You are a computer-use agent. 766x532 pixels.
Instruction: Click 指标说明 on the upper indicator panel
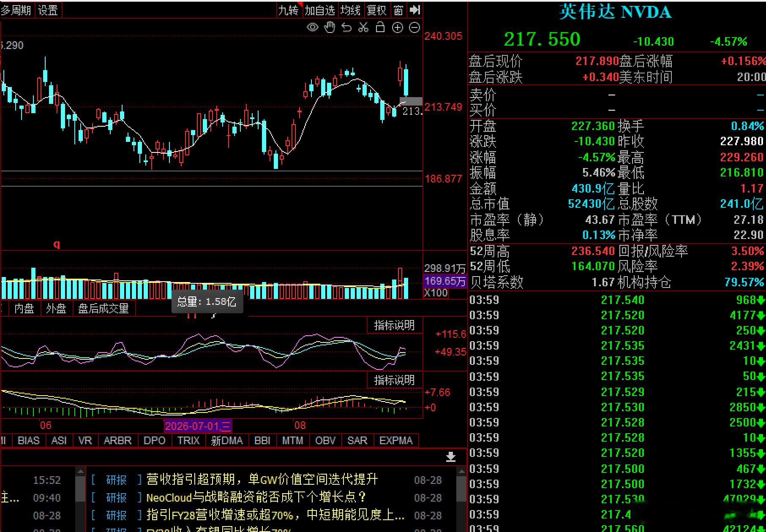click(394, 326)
